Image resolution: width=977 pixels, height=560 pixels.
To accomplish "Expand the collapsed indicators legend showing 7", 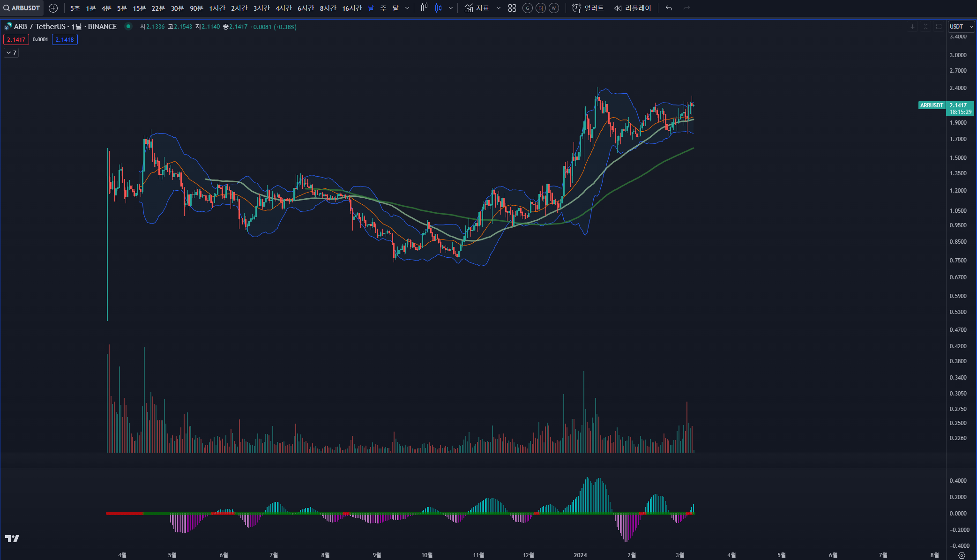I will tap(11, 53).
